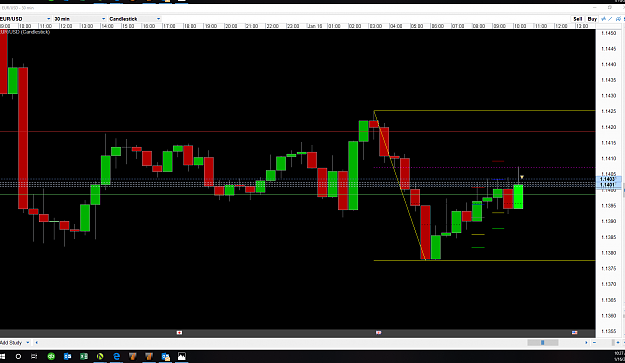Select the zigzag drawing tool icon next to Buy
The height and width of the screenshot is (363, 625).
coord(603,19)
